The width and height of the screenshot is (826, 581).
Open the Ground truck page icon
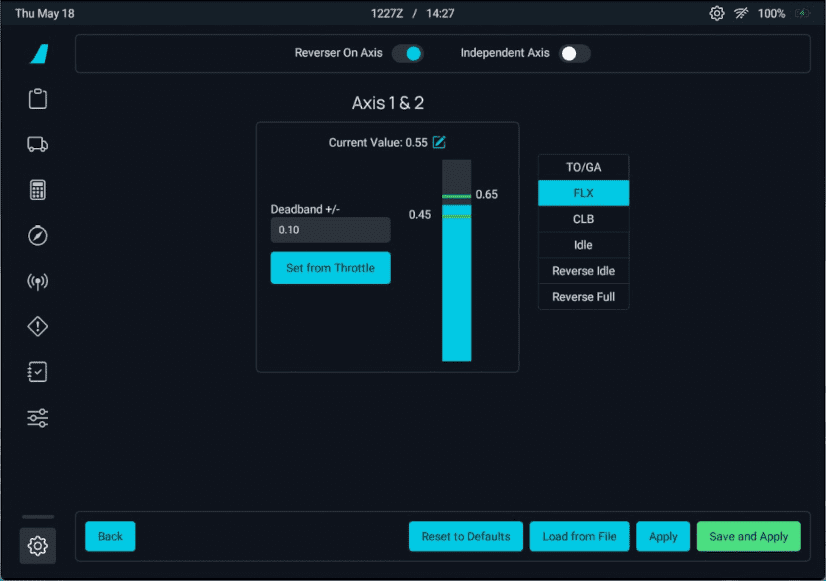coord(38,145)
